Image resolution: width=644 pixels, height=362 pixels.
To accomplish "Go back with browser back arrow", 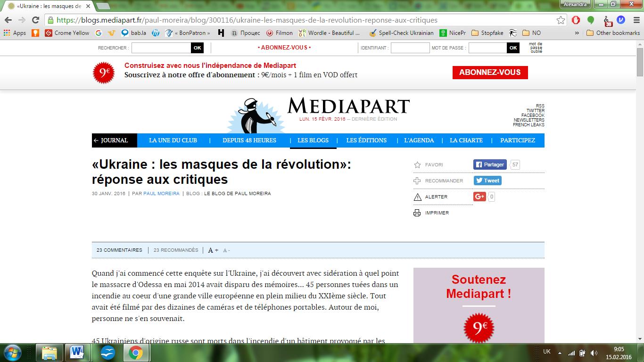I will click(x=9, y=20).
